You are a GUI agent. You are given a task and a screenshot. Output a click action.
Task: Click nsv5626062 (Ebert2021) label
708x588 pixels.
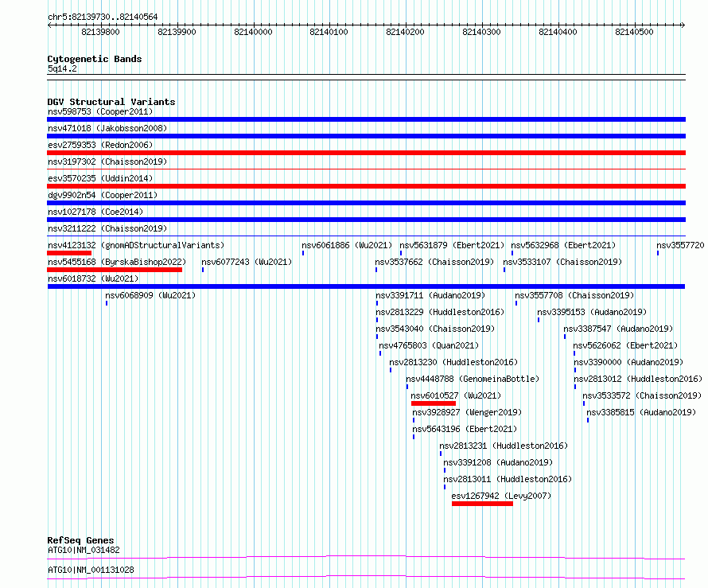click(x=625, y=345)
